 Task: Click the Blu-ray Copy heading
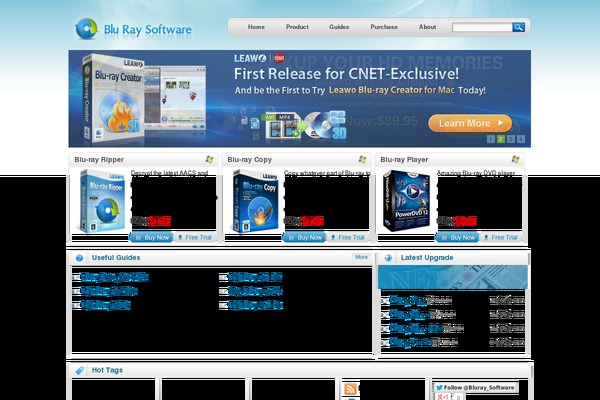click(249, 160)
